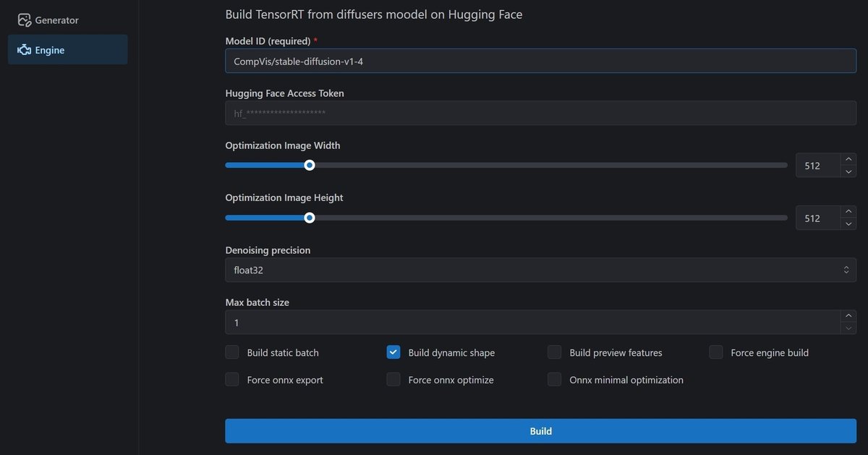The height and width of the screenshot is (455, 868).
Task: Click the 'Max batch size' label
Action: [257, 302]
